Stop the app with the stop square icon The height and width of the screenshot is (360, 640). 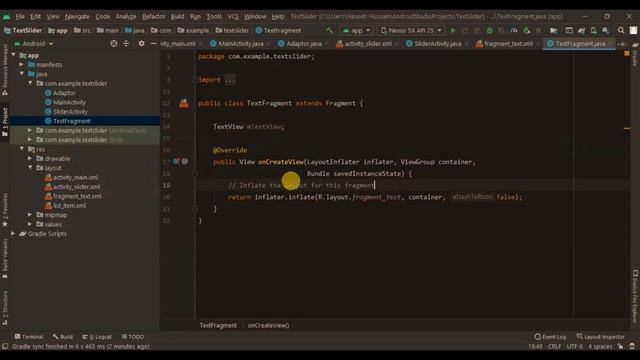click(538, 31)
